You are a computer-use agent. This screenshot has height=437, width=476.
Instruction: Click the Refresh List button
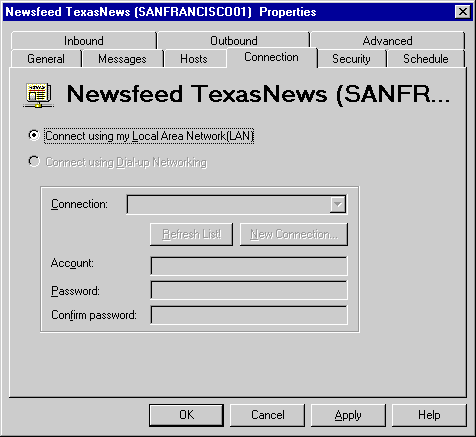pyautogui.click(x=191, y=234)
